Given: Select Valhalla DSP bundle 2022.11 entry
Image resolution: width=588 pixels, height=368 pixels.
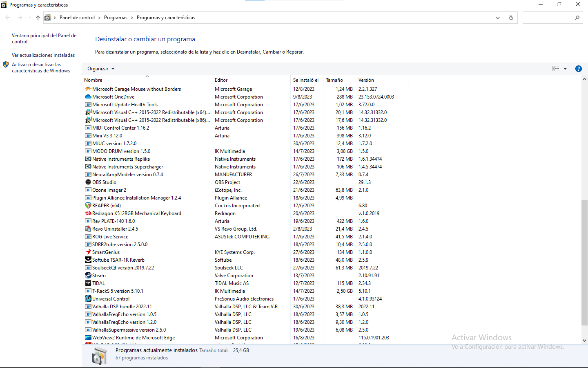Looking at the screenshot, I should (x=246, y=307).
